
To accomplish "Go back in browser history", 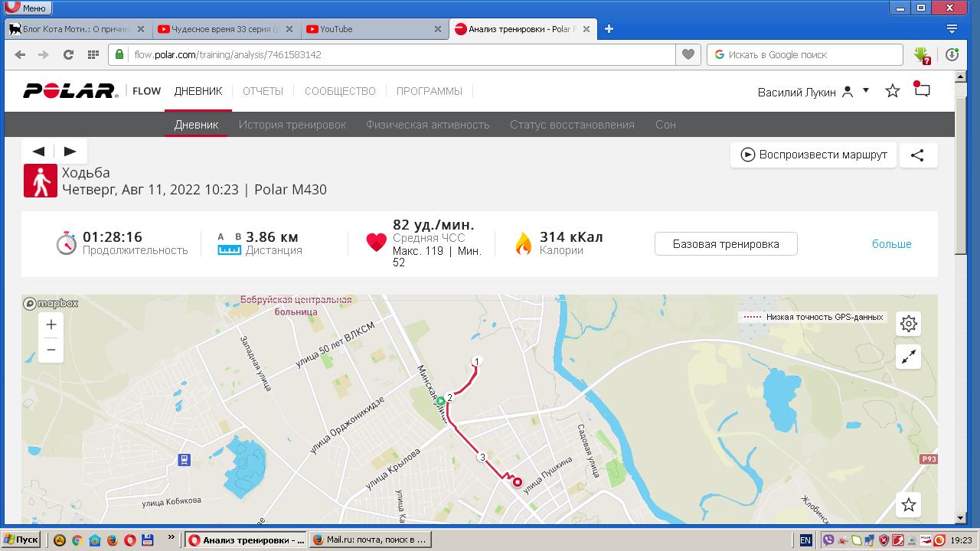I will 20,54.
